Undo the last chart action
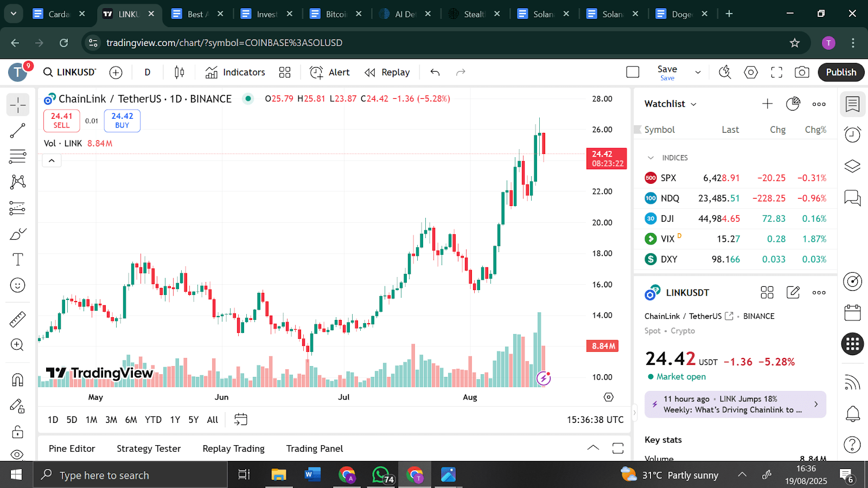The height and width of the screenshot is (488, 868). pyautogui.click(x=435, y=72)
